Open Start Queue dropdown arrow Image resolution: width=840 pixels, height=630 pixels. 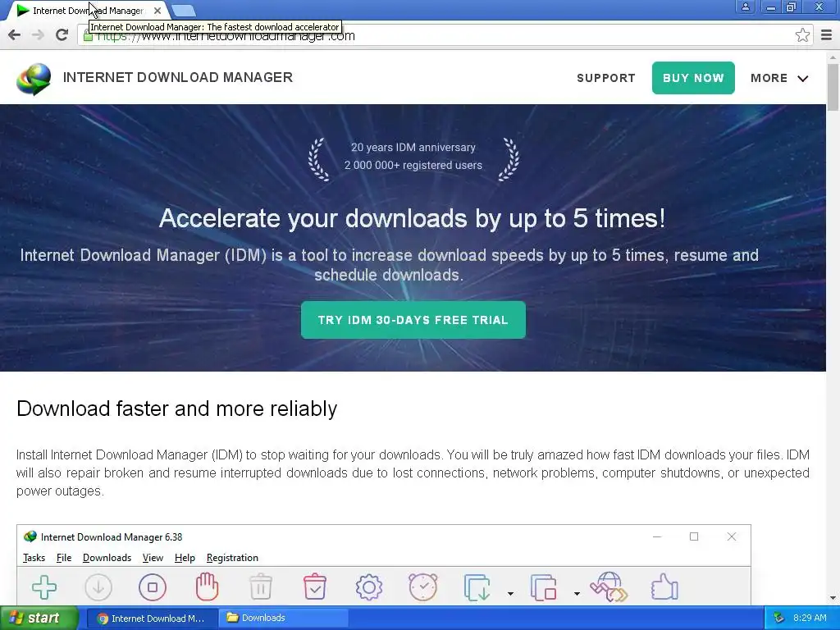[x=510, y=594]
